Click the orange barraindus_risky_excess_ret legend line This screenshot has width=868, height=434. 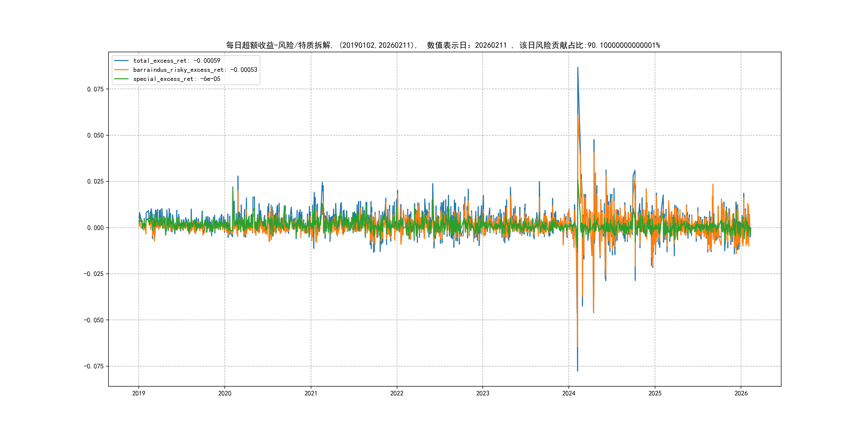point(121,70)
